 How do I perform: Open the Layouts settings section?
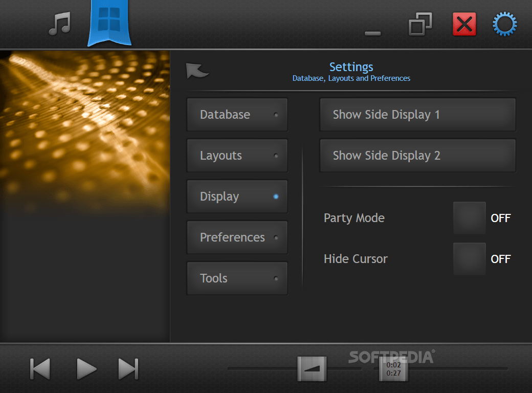[237, 156]
